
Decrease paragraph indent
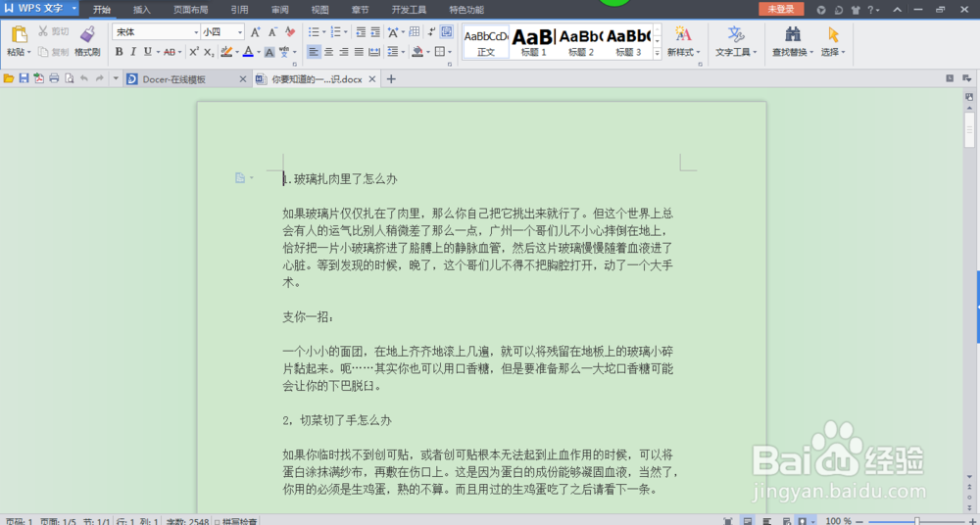(x=361, y=32)
